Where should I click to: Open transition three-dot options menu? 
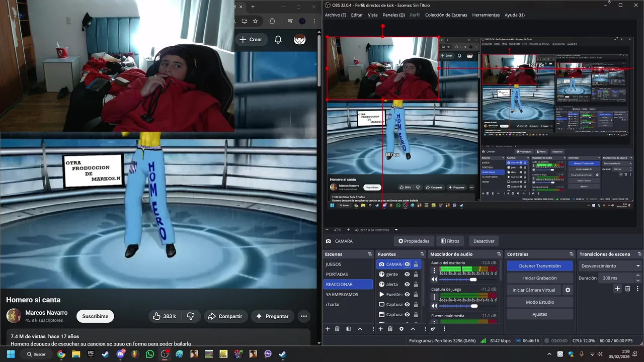coord(637,289)
